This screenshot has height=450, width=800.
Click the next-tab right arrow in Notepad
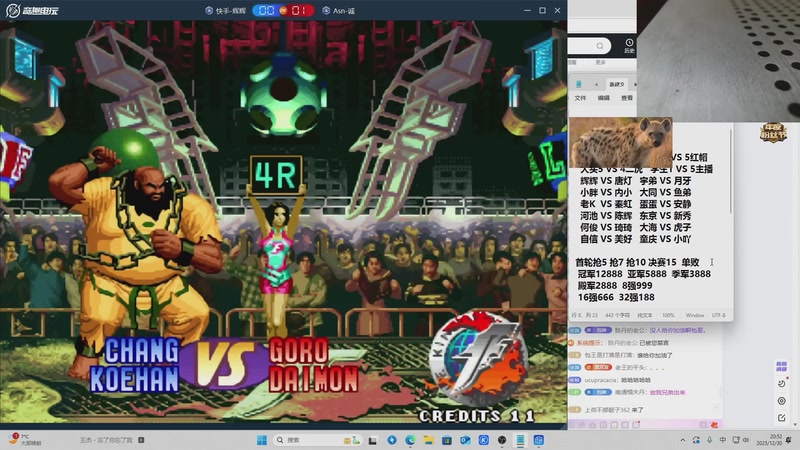click(635, 84)
